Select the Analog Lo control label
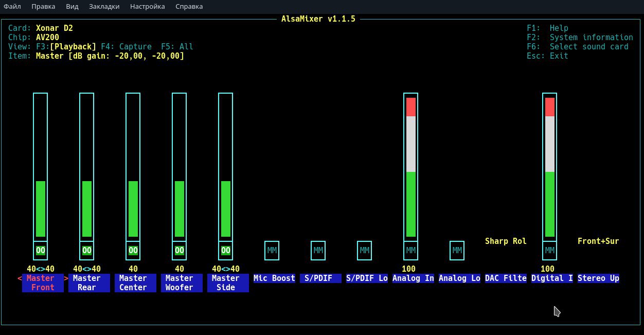The width and height of the screenshot is (644, 335). pyautogui.click(x=459, y=278)
